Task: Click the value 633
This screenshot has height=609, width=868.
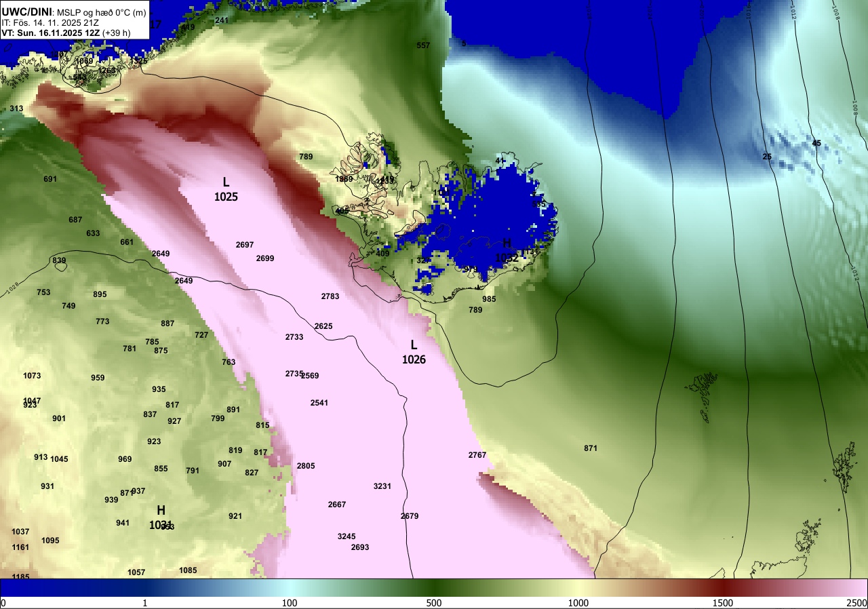Action: 93,233
